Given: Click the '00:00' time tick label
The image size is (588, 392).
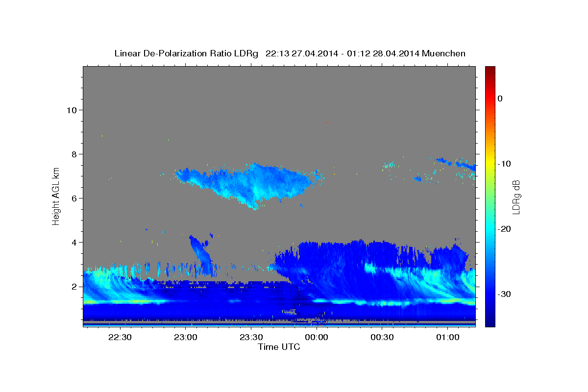Looking at the screenshot, I should pyautogui.click(x=317, y=337).
